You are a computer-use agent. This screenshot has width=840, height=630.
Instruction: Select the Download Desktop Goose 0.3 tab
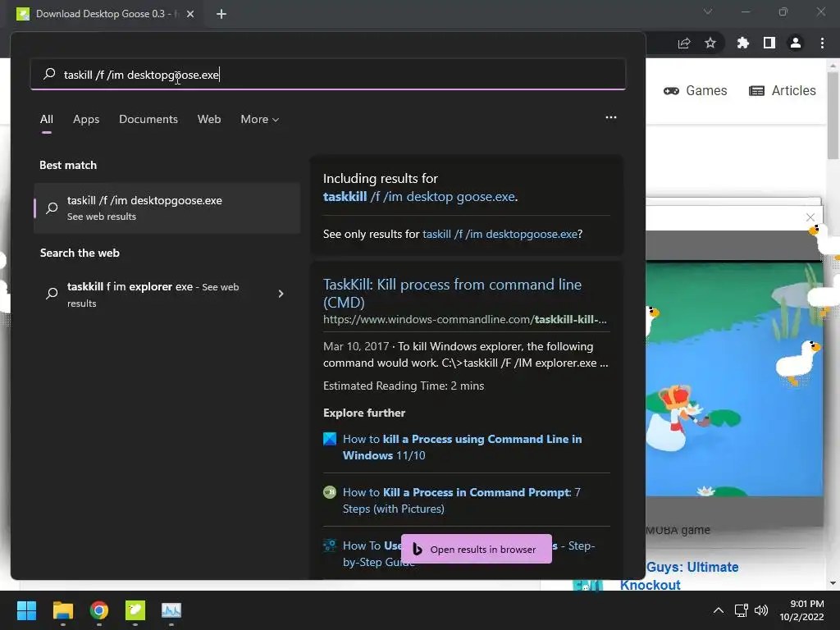point(106,14)
